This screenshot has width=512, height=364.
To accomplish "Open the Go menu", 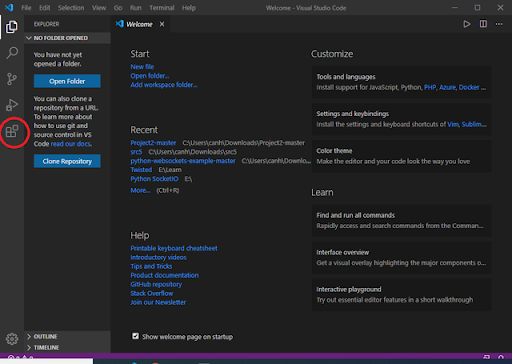I will click(118, 8).
